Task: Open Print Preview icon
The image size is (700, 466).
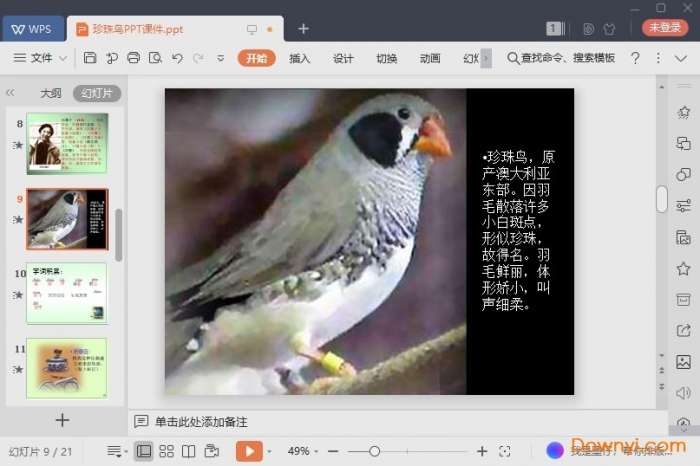Action: coord(155,58)
